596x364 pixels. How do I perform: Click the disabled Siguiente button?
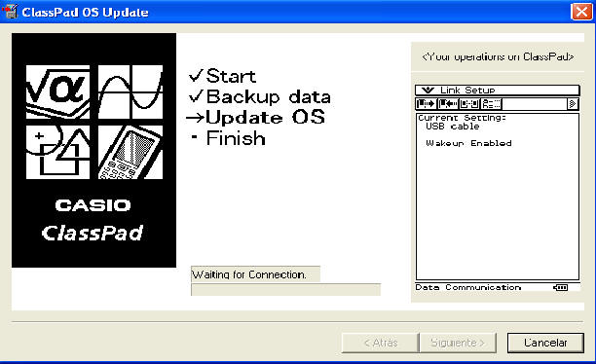[x=458, y=343]
